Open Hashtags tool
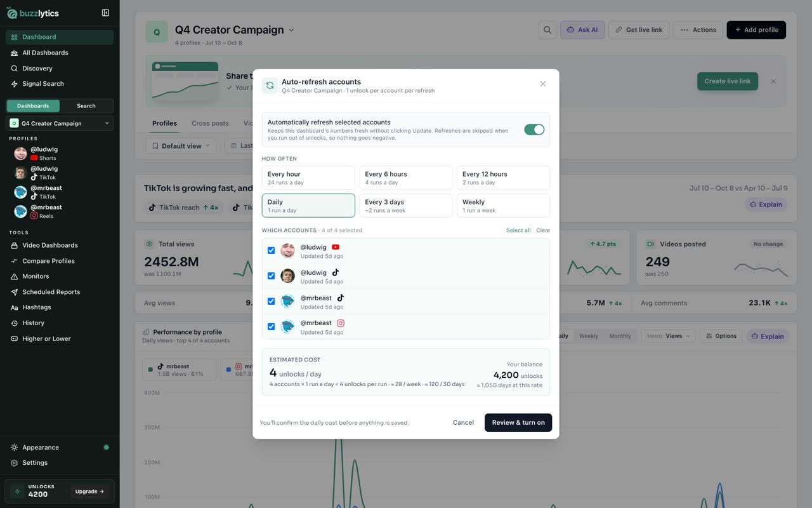The width and height of the screenshot is (812, 508). click(x=60, y=307)
